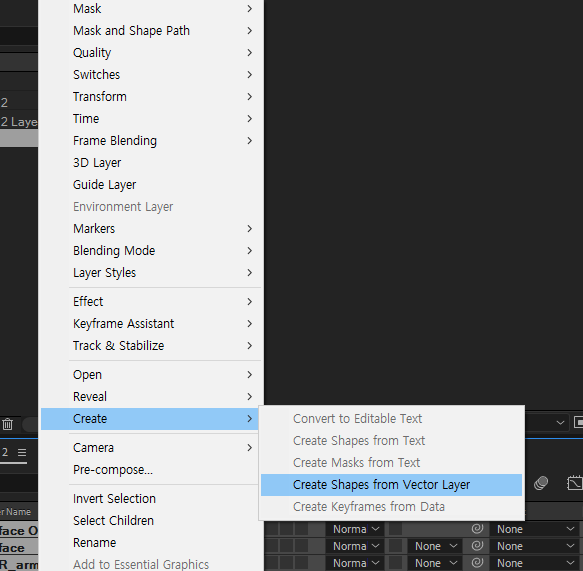Image resolution: width=583 pixels, height=571 pixels.
Task: Enable motion blur icon in timeline header
Action: point(541,483)
